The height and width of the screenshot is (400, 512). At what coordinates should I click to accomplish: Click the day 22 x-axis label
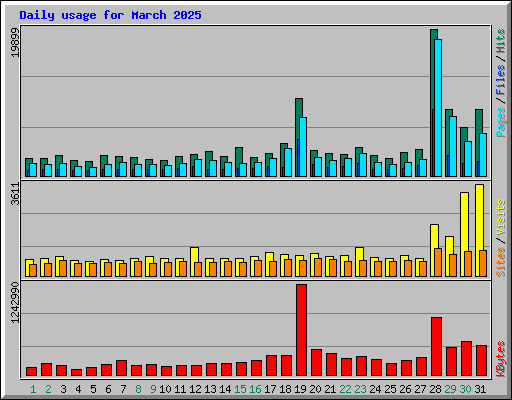[x=345, y=389]
